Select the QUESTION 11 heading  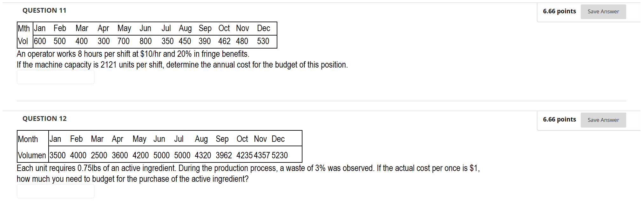44,10
